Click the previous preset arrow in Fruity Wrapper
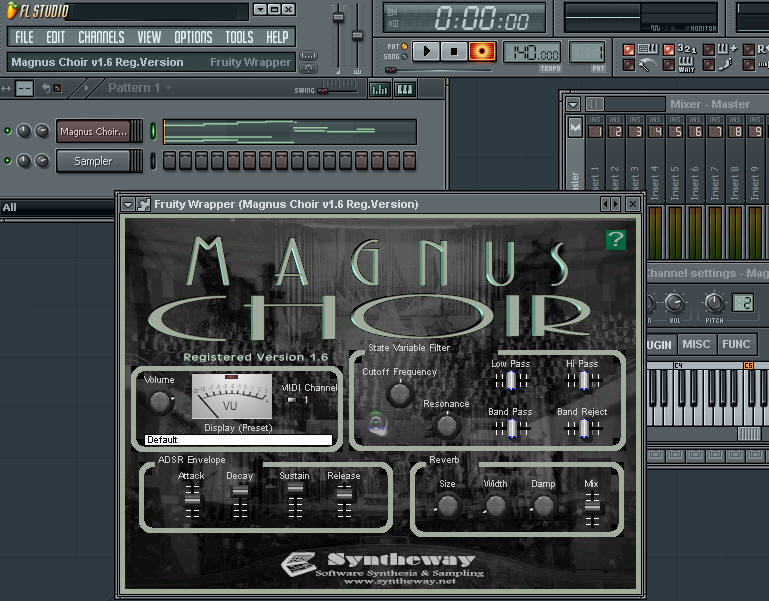 (605, 204)
